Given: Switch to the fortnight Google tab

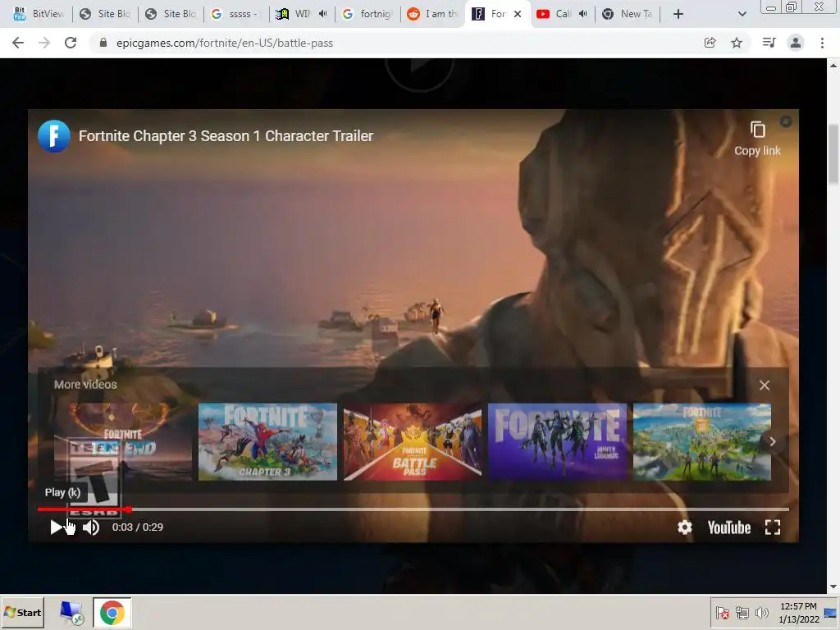Looking at the screenshot, I should click(x=367, y=14).
